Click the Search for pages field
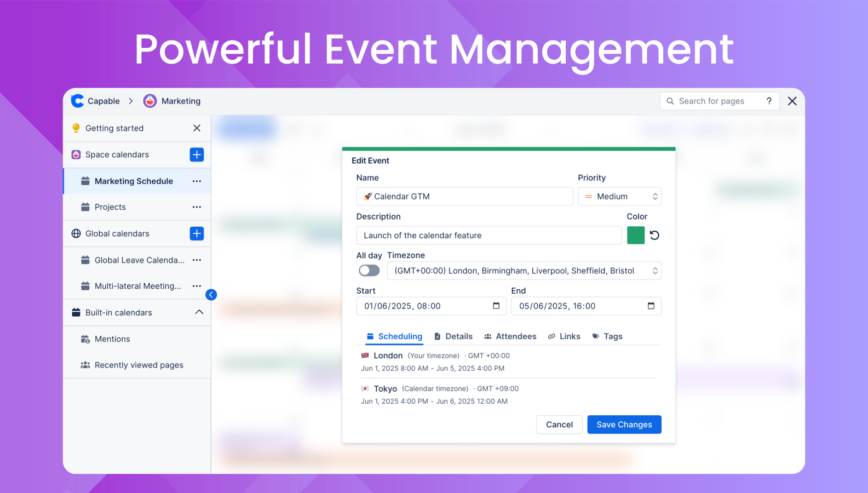Image resolution: width=868 pixels, height=493 pixels. pyautogui.click(x=720, y=101)
